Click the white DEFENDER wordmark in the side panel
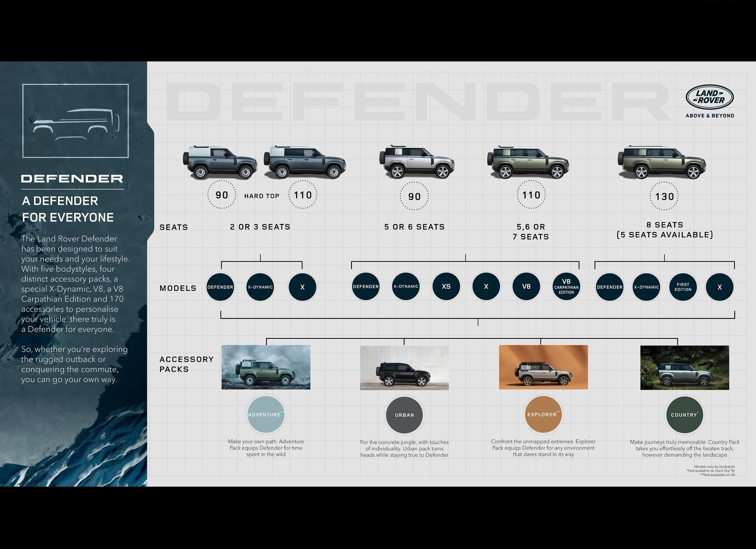This screenshot has height=549, width=756. coord(72,179)
